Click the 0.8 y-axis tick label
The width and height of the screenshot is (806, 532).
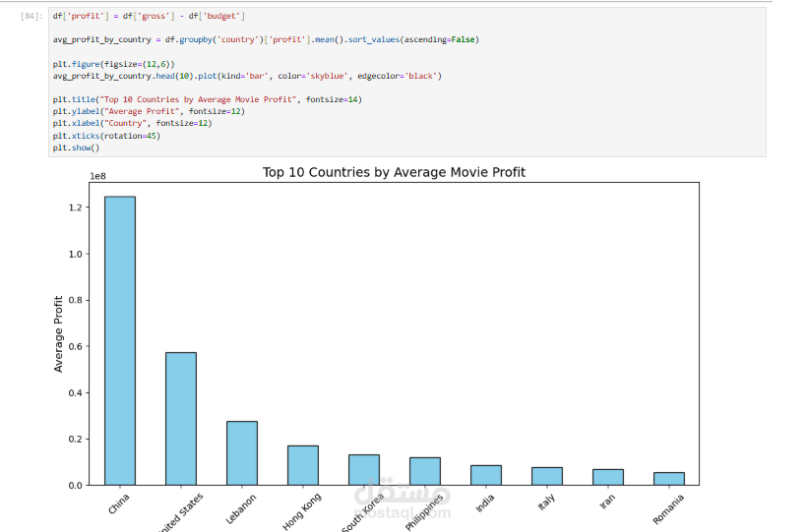tap(75, 300)
